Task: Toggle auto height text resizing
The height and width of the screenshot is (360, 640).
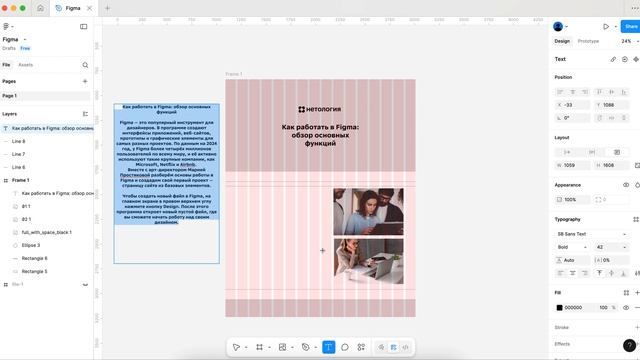Action: 592,152
